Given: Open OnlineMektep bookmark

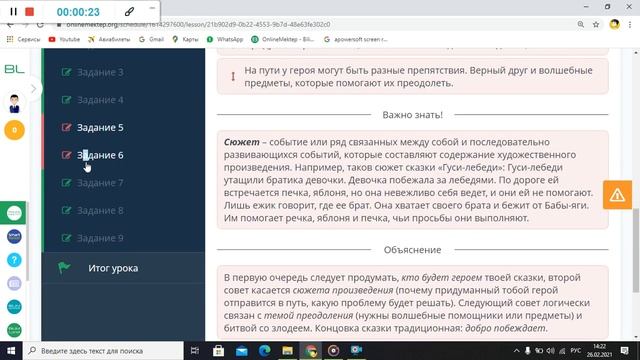Looking at the screenshot, I should 283,40.
